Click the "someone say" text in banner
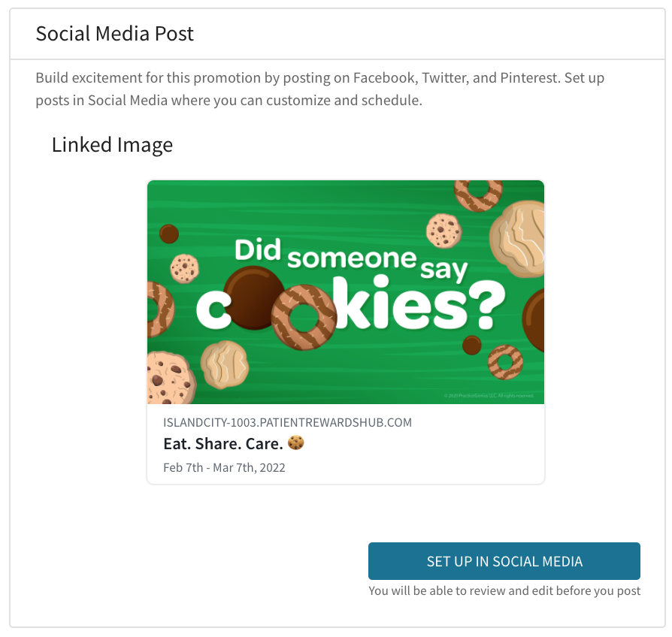672x637 pixels. coord(376,261)
